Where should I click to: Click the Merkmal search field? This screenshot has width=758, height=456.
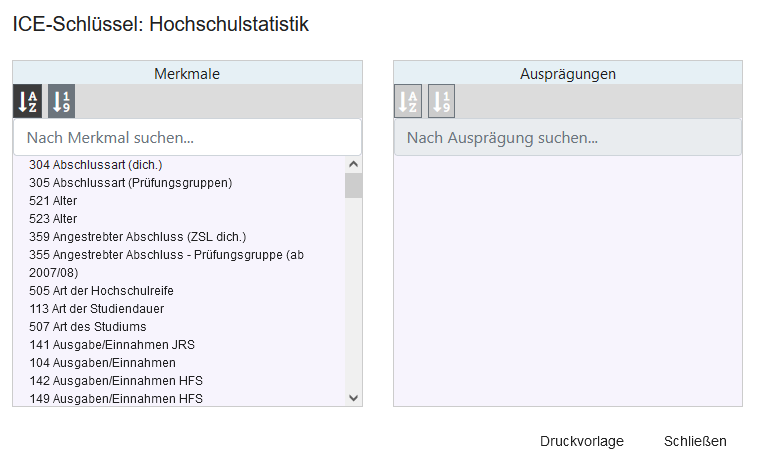[187, 137]
